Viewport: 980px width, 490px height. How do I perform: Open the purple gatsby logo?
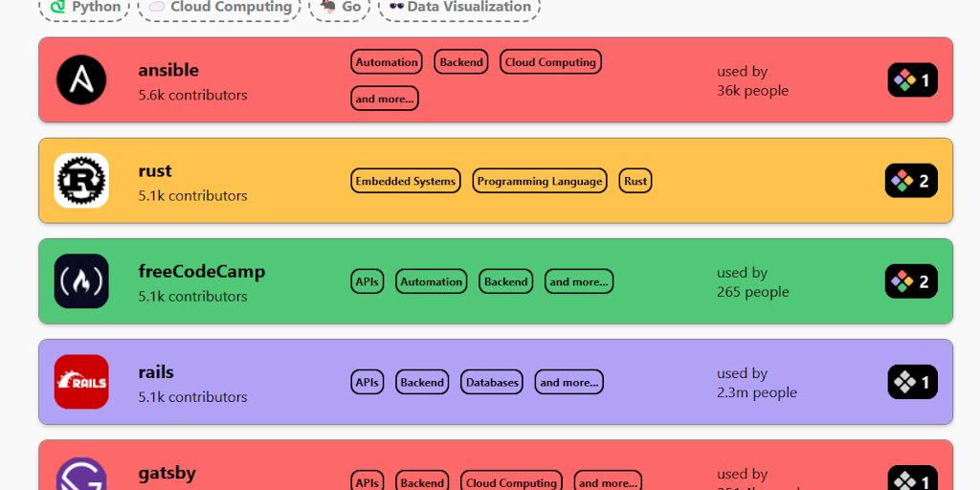(x=81, y=473)
